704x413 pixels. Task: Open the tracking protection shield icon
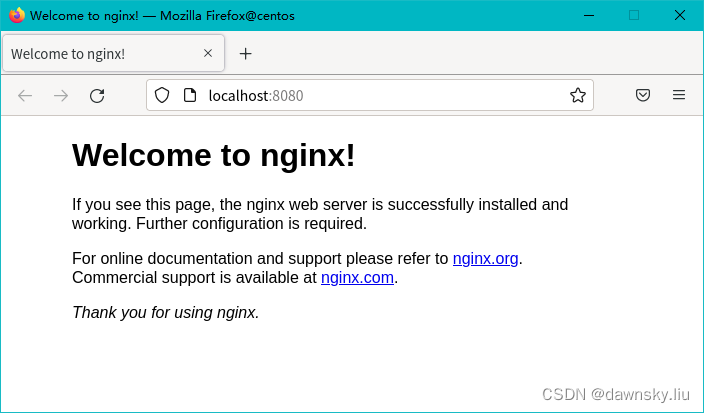[162, 95]
